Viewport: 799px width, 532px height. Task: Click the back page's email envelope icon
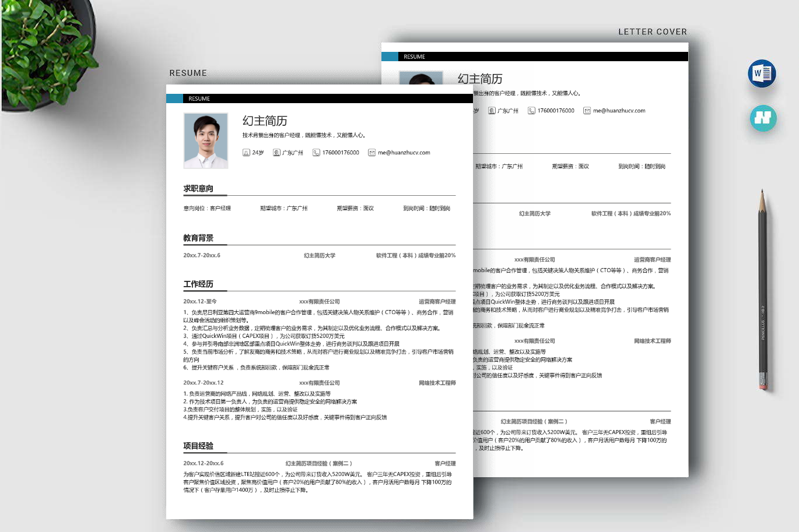(587, 111)
